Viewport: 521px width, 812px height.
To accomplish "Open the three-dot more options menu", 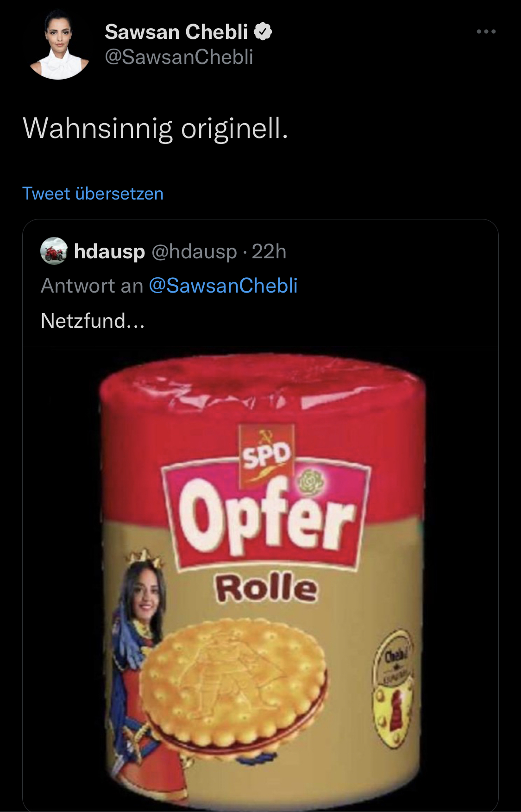I will click(486, 31).
